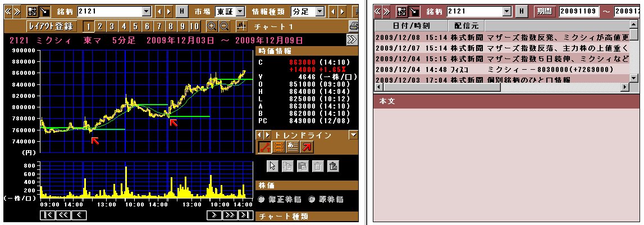Image resolution: width=644 pixels, height=225 pixels.
Task: Open the 市場 market dropdown
Action: [x=240, y=11]
